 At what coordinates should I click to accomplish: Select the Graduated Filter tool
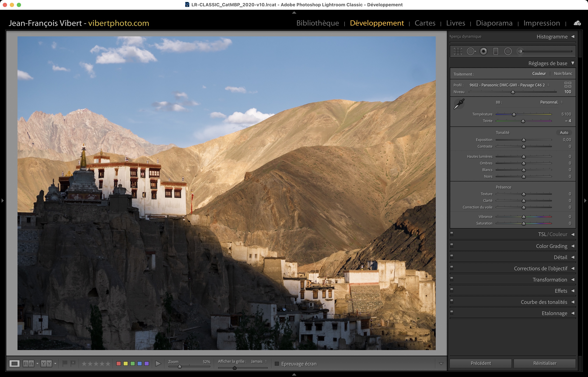tap(496, 51)
